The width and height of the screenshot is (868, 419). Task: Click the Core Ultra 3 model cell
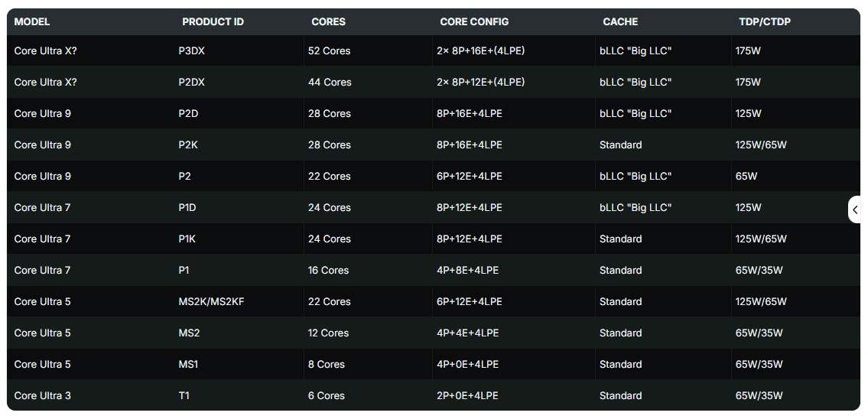(x=43, y=396)
